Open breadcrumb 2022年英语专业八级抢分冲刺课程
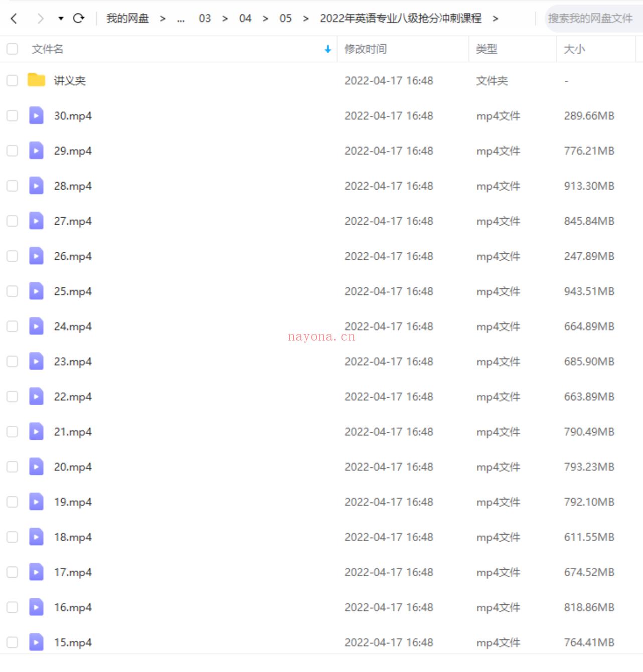 tap(401, 19)
